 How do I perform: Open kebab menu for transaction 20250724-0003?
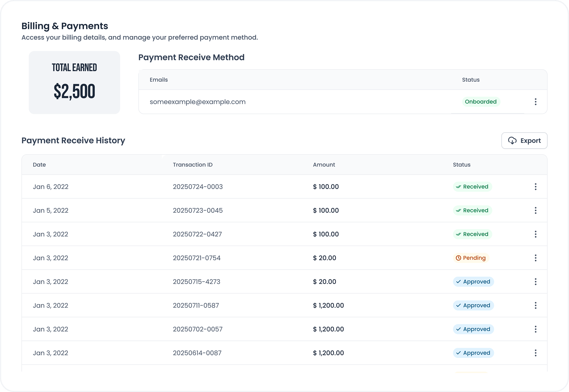(x=535, y=187)
